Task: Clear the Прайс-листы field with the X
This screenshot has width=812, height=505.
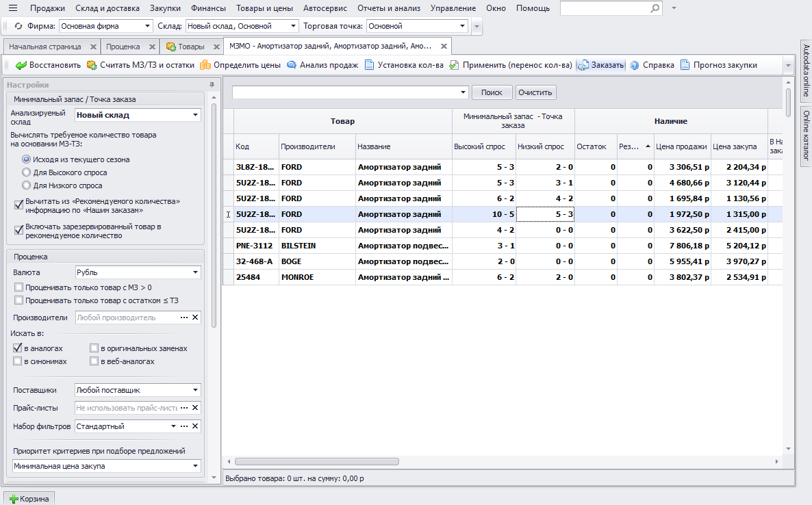Action: (x=195, y=408)
